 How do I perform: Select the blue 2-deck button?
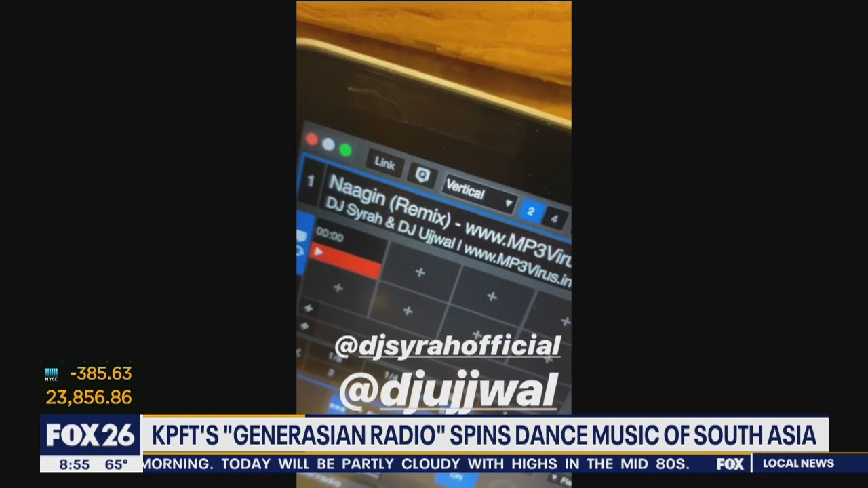pyautogui.click(x=530, y=211)
